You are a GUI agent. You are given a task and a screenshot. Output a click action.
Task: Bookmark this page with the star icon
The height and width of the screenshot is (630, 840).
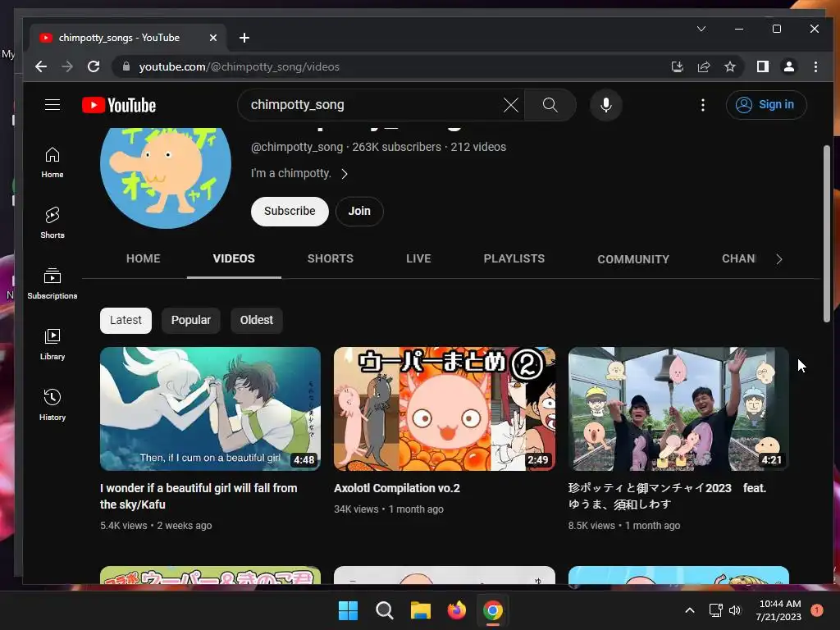point(729,66)
